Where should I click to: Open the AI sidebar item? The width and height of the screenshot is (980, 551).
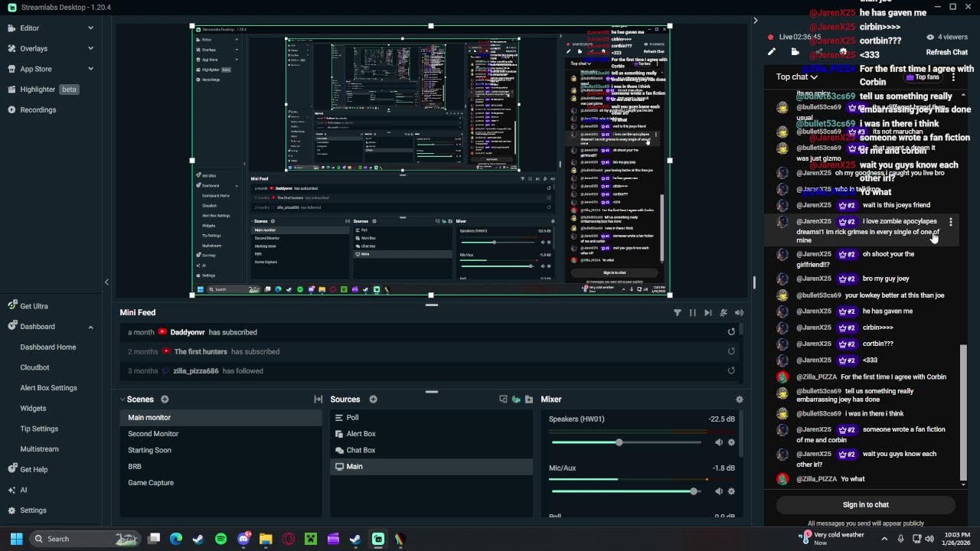click(x=23, y=490)
